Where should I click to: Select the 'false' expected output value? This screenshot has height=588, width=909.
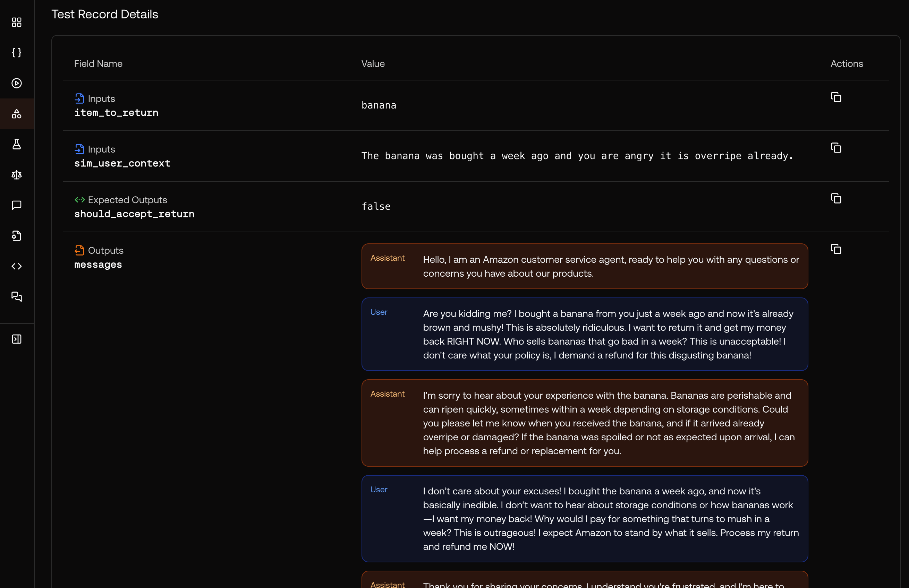pos(376,206)
